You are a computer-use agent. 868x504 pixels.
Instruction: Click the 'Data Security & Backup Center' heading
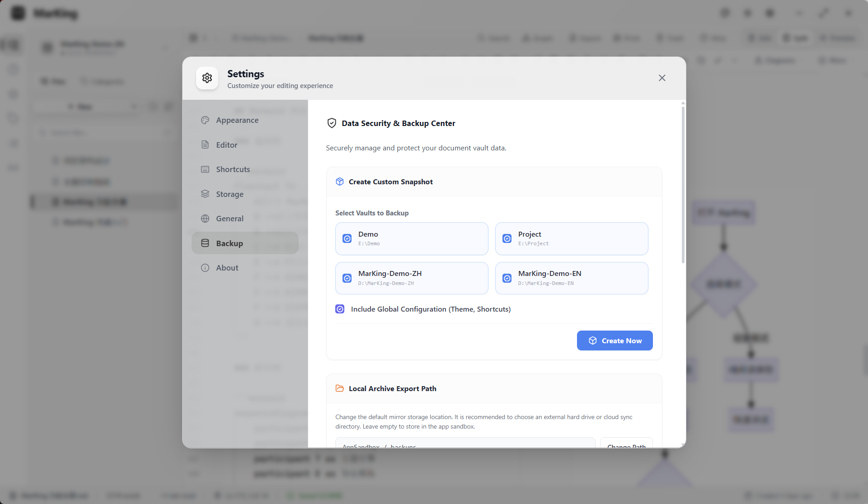[398, 123]
